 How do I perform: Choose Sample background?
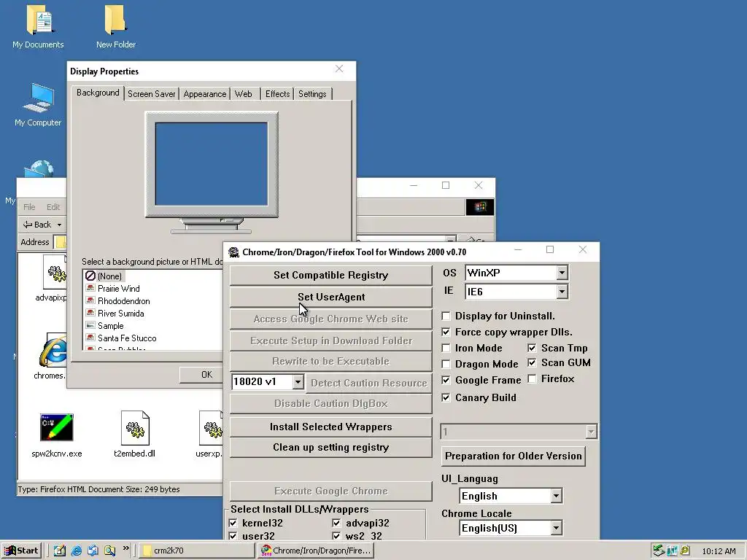click(x=110, y=326)
